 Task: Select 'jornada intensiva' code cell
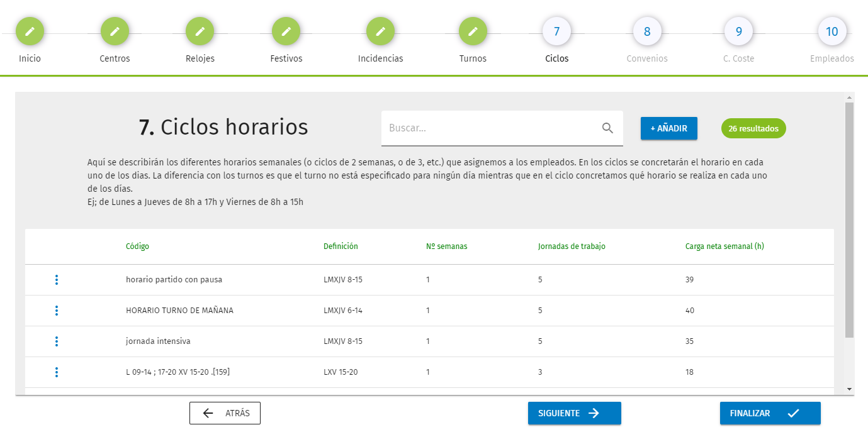tap(158, 341)
